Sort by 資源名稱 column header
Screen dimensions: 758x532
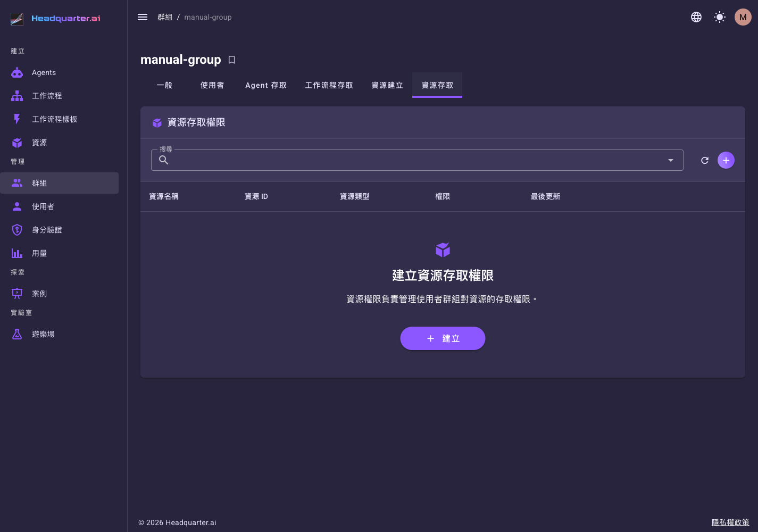pyautogui.click(x=164, y=196)
